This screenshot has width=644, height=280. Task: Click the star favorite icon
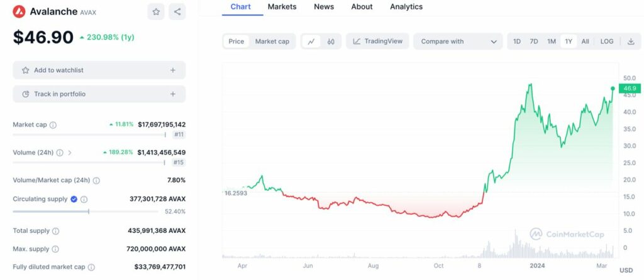[156, 11]
